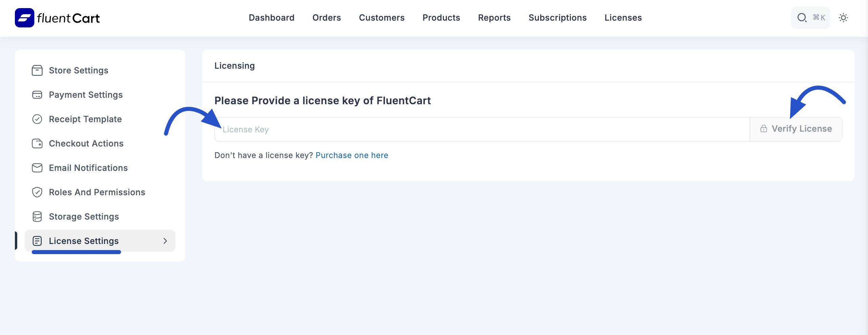Viewport: 868px width, 335px height.
Task: Click the License Settings document icon
Action: (x=37, y=241)
